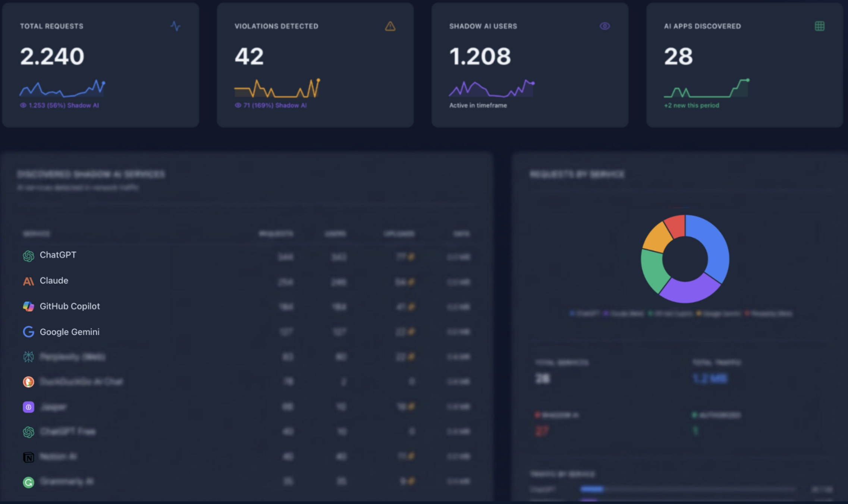This screenshot has height=504, width=848.
Task: Click the Notion service icon in the list
Action: 29,457
